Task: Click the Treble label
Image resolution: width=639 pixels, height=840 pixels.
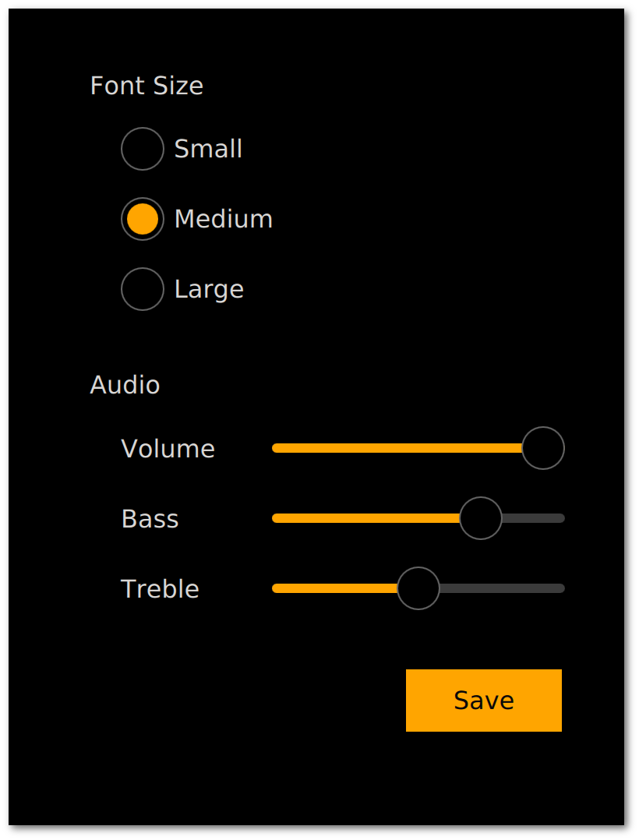Action: (160, 588)
